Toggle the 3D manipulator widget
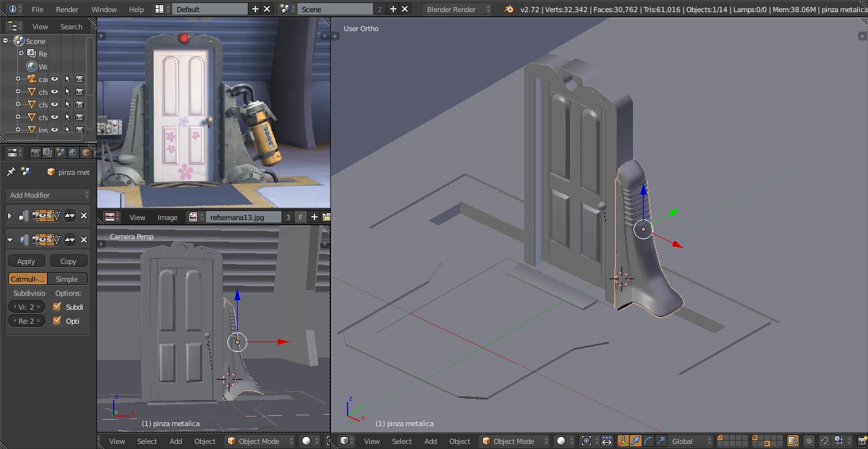 pyautogui.click(x=623, y=441)
